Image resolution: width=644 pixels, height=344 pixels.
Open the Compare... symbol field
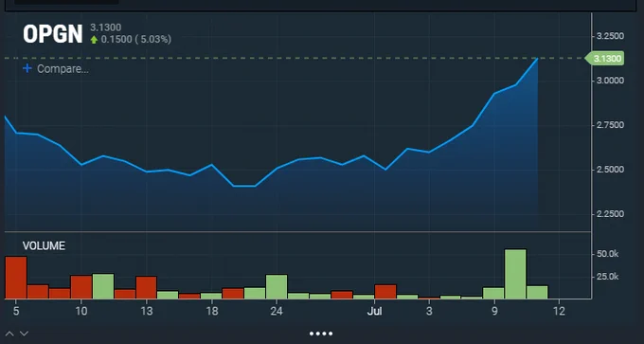(63, 68)
